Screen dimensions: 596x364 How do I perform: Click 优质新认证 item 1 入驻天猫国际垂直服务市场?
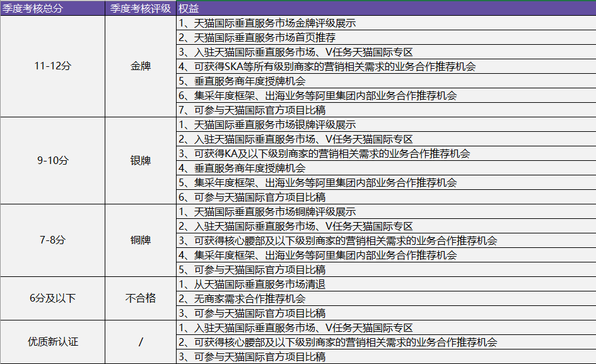tap(386, 328)
